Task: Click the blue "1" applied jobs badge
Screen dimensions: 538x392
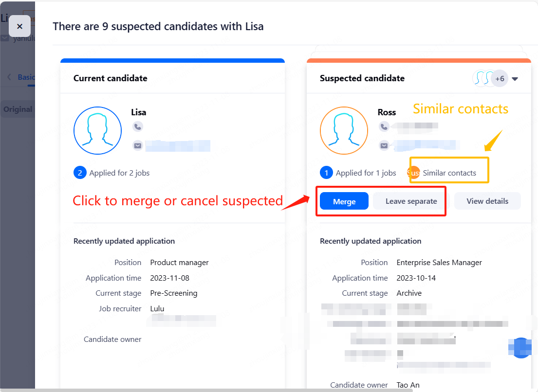Action: click(326, 173)
